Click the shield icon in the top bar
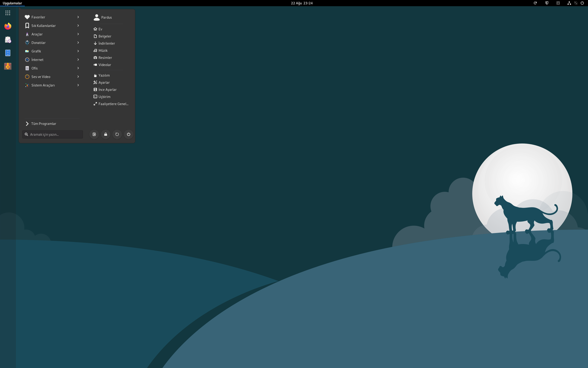 point(547,3)
